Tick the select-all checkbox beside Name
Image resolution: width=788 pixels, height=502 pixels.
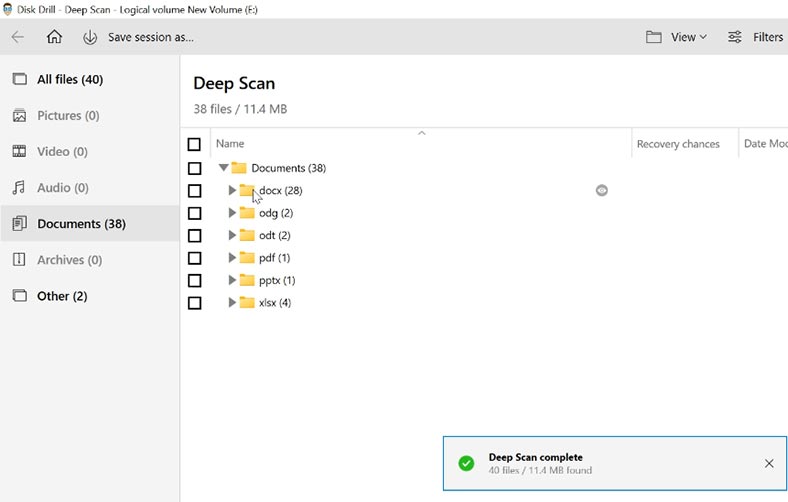click(x=194, y=144)
